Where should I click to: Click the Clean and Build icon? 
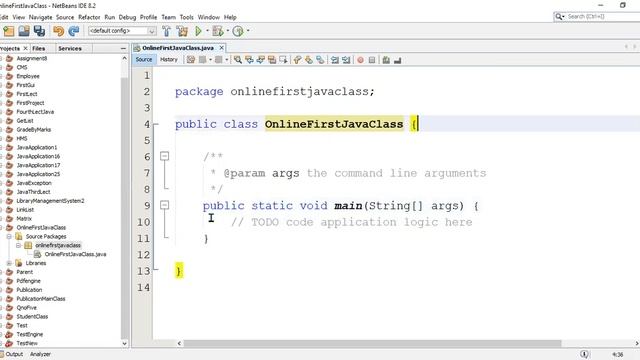(182, 31)
